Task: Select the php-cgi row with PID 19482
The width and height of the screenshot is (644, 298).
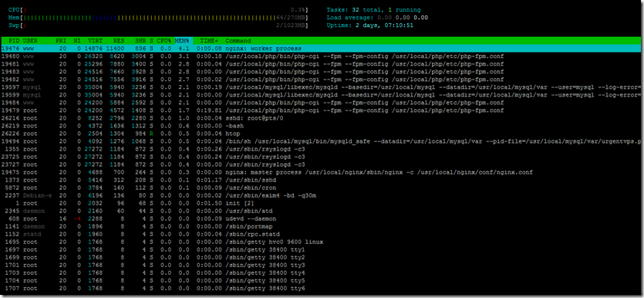Action: 321,80
